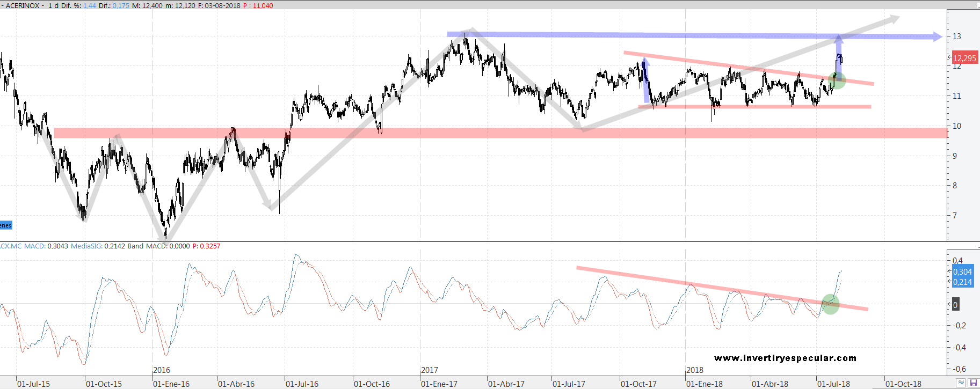The width and height of the screenshot is (980, 389).
Task: Click the blue zigzag indicator icon
Action: [x=961, y=383]
